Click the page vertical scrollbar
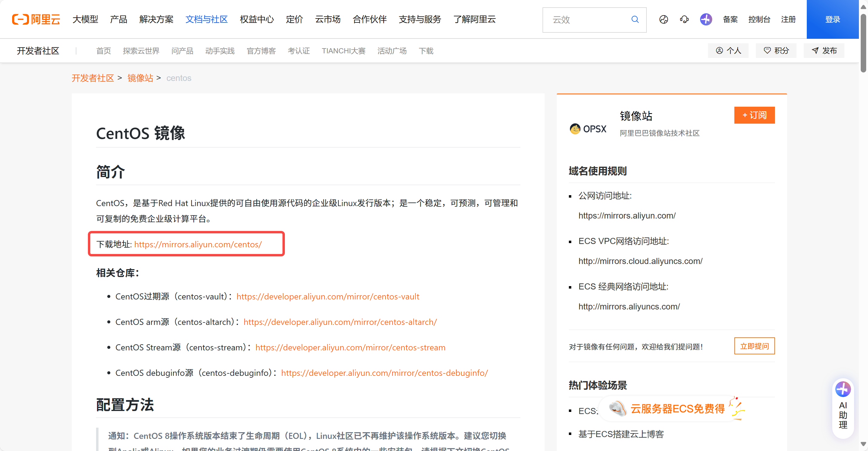The width and height of the screenshot is (868, 451). pyautogui.click(x=864, y=43)
